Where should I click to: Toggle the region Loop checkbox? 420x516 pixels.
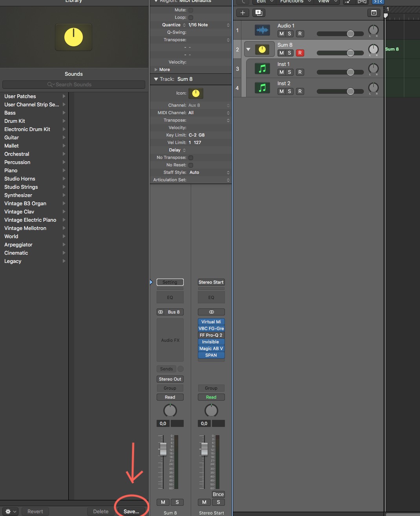191,17
